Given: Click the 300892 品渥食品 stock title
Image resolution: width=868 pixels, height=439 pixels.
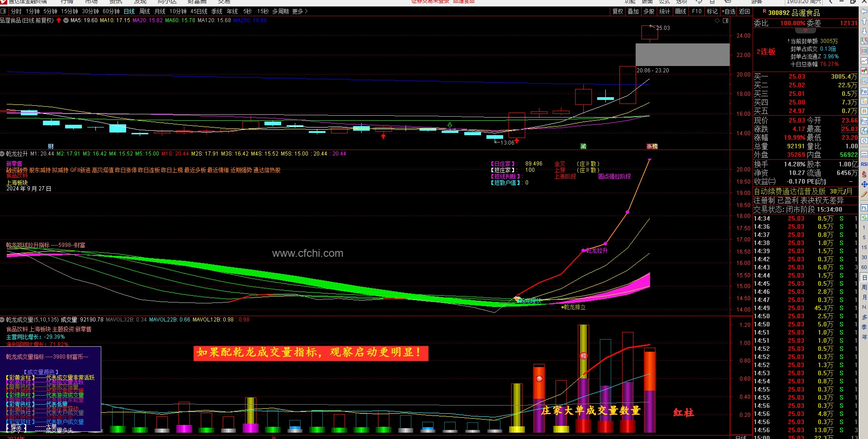Looking at the screenshot, I should (794, 13).
